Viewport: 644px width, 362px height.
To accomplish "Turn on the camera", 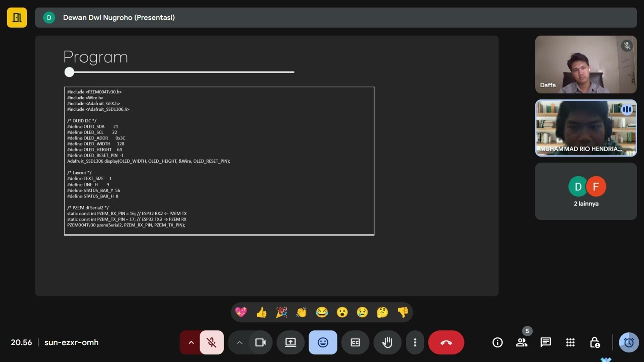I will click(260, 342).
